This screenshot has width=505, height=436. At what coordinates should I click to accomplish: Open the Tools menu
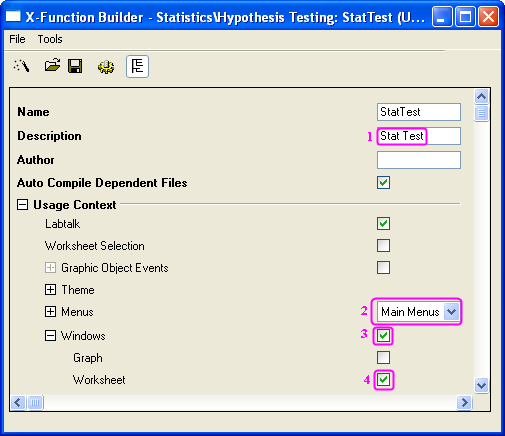(x=50, y=39)
